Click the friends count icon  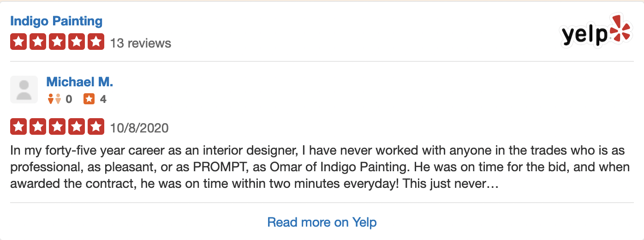[x=54, y=99]
